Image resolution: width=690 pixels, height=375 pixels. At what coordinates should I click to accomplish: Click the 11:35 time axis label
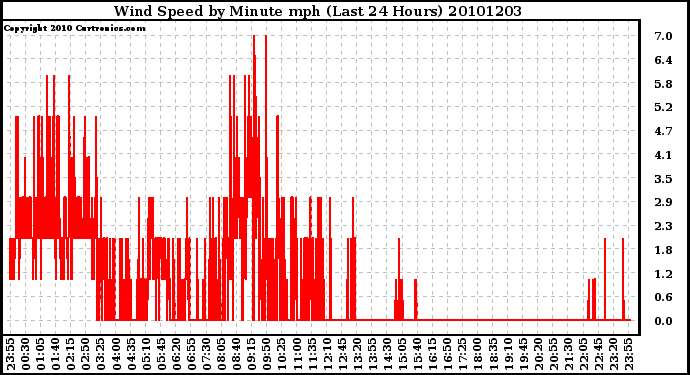(x=312, y=355)
